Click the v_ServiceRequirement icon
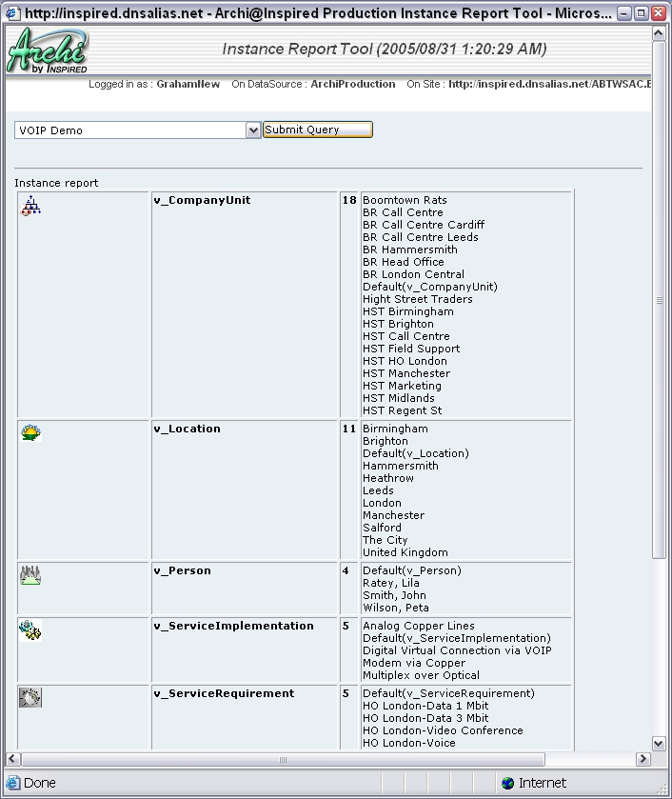 tap(30, 698)
